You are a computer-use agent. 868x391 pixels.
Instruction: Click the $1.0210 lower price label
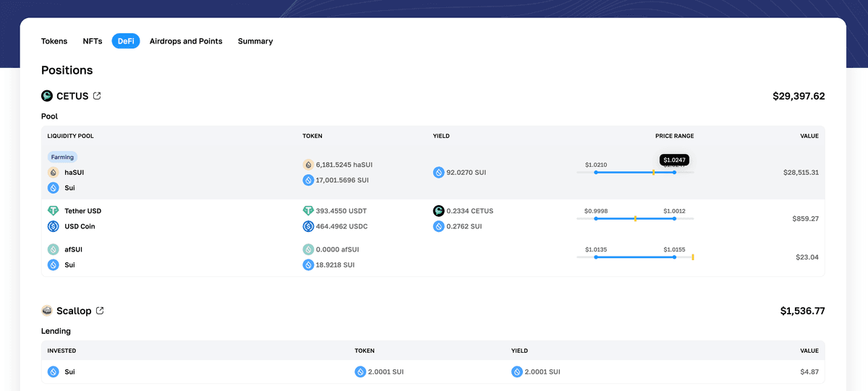(596, 165)
